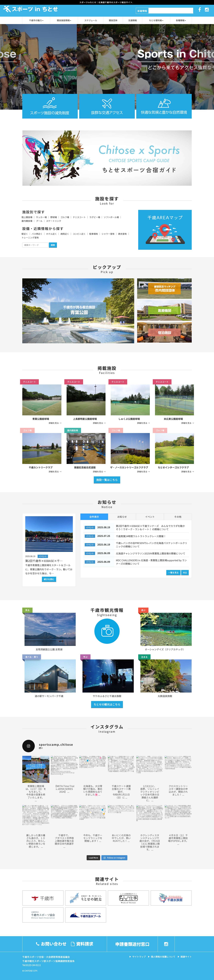The width and height of the screenshot is (214, 980).
Task: Open the 青葉公園 pickup image
Action: 78,311
